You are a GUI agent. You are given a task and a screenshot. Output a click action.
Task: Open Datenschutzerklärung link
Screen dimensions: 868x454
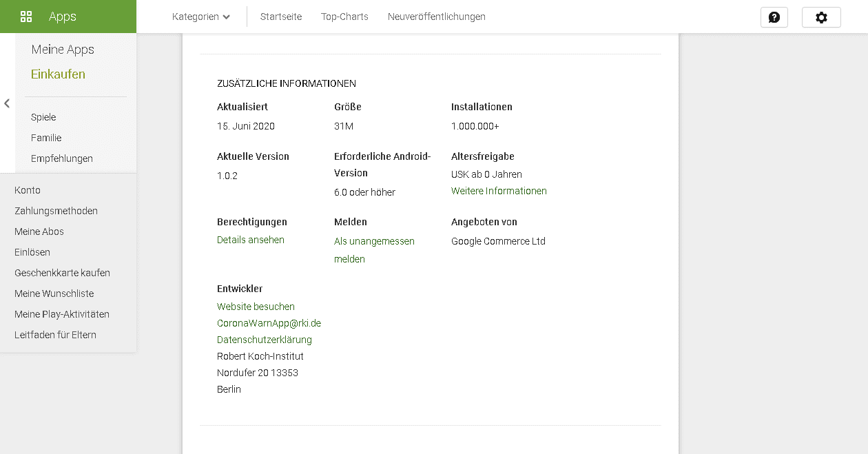pyautogui.click(x=265, y=340)
